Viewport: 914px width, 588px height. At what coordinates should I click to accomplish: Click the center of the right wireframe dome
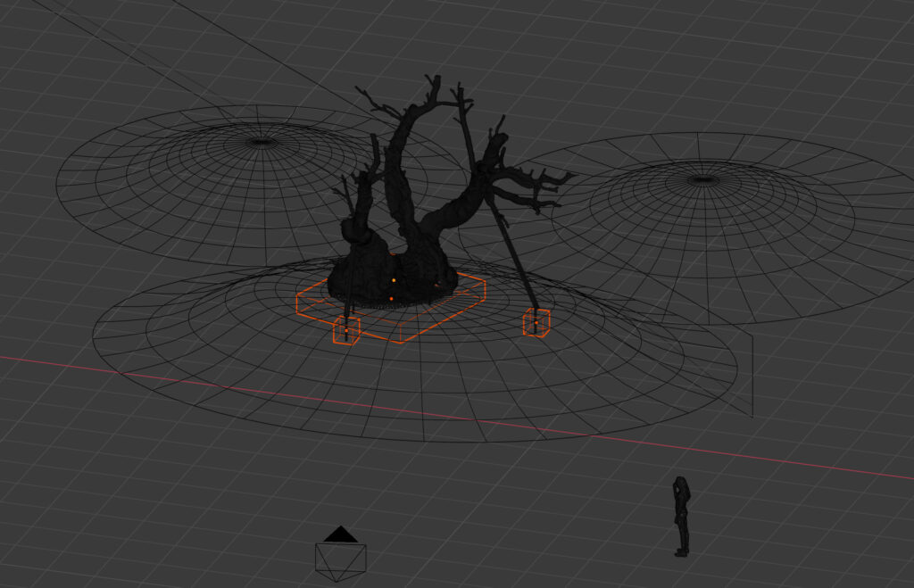click(703, 180)
